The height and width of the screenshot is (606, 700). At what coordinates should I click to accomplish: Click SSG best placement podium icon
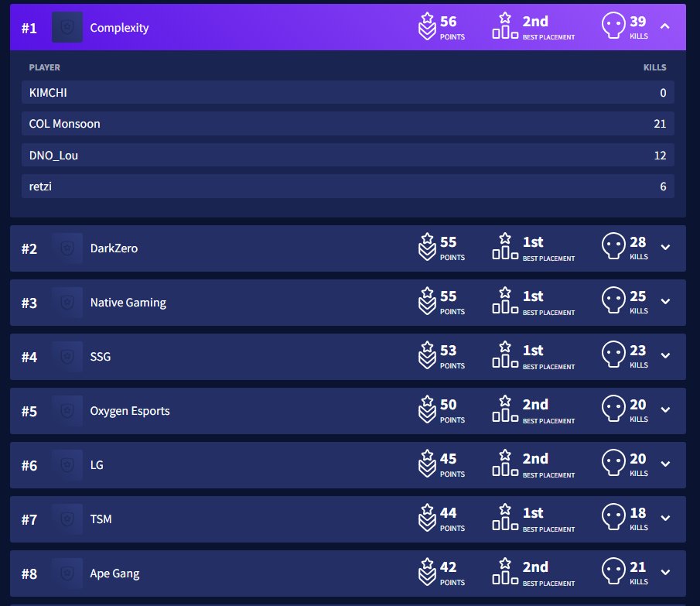pos(505,354)
